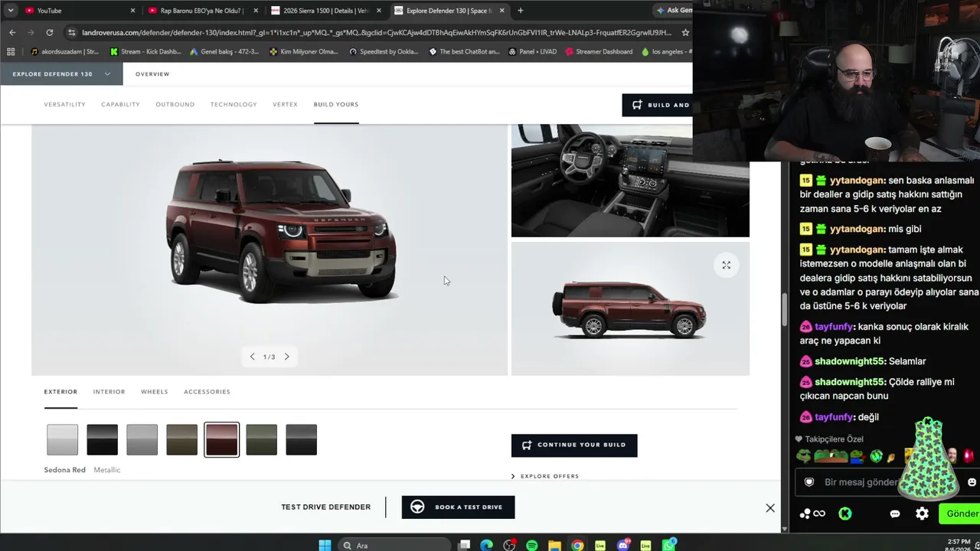Dismiss the test drive banner
The width and height of the screenshot is (980, 551).
[x=770, y=508]
